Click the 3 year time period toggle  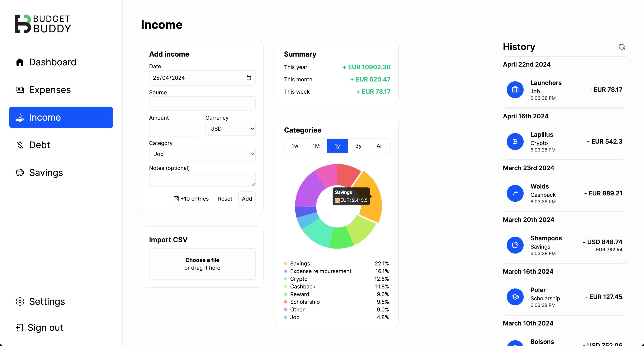pos(358,146)
